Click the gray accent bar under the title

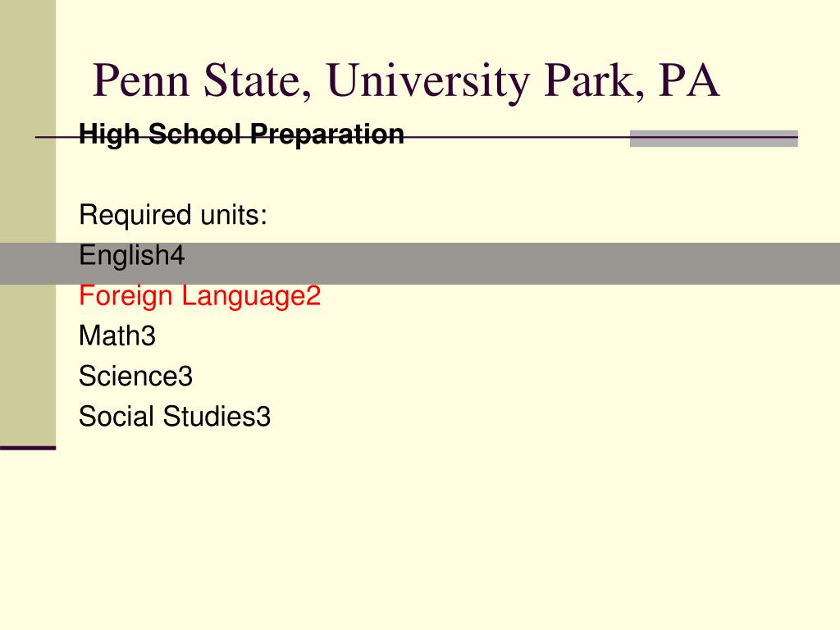(x=714, y=138)
